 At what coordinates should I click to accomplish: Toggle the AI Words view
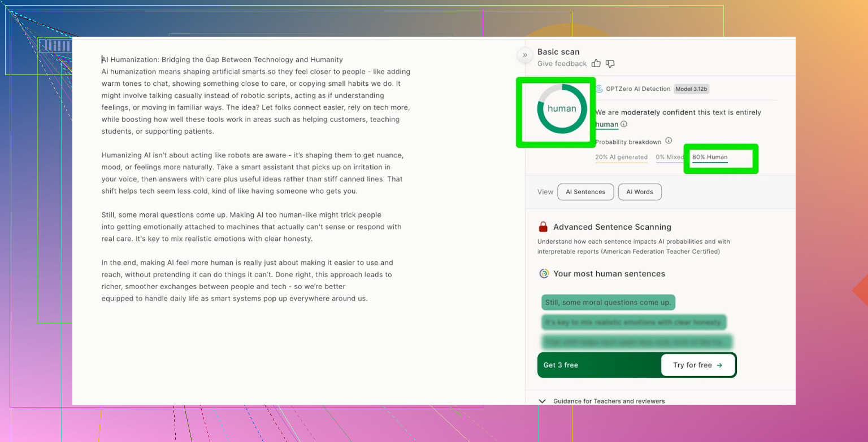[640, 192]
